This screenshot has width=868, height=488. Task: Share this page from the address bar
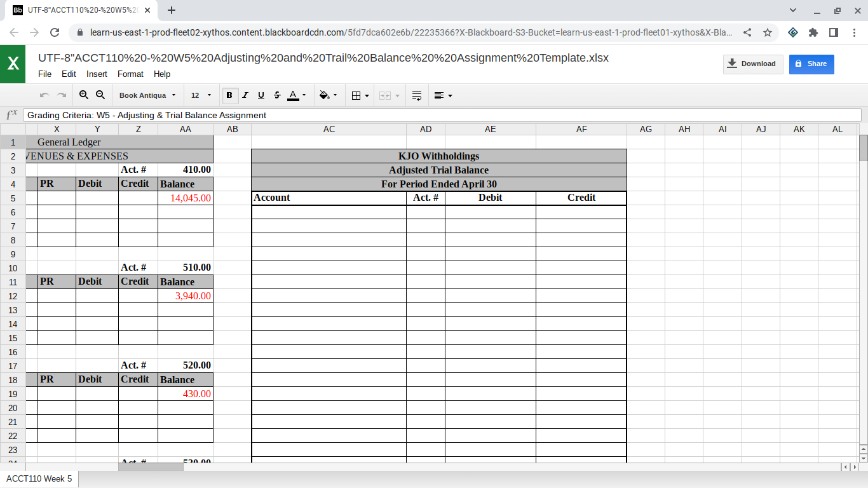point(747,32)
